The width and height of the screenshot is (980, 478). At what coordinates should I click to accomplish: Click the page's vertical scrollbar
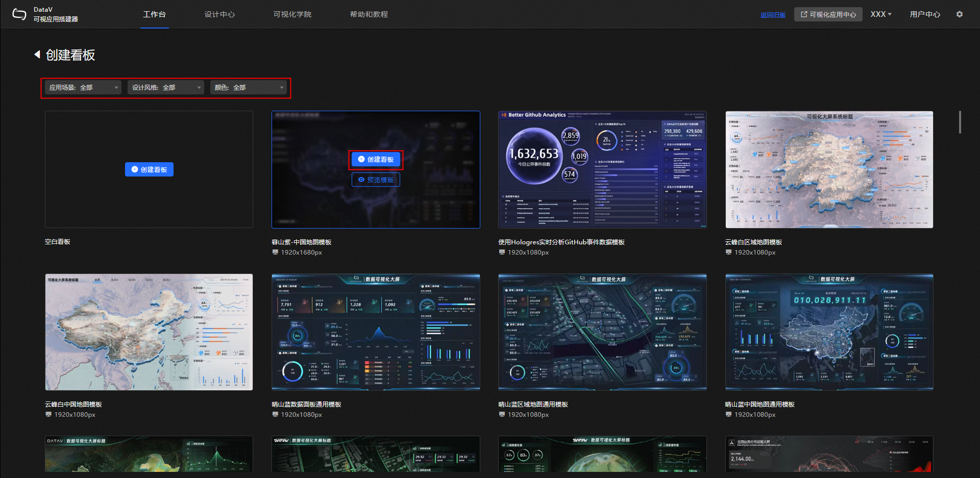(960, 122)
